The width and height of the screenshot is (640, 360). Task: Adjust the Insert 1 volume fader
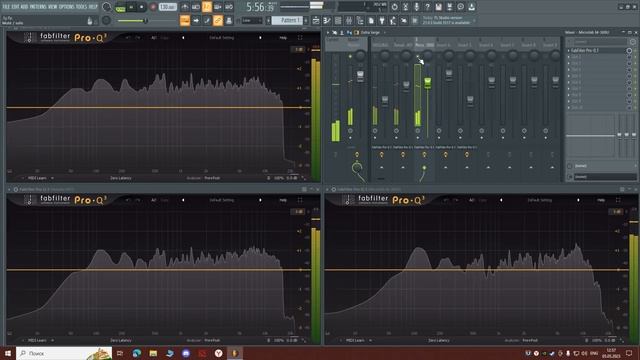(x=385, y=100)
